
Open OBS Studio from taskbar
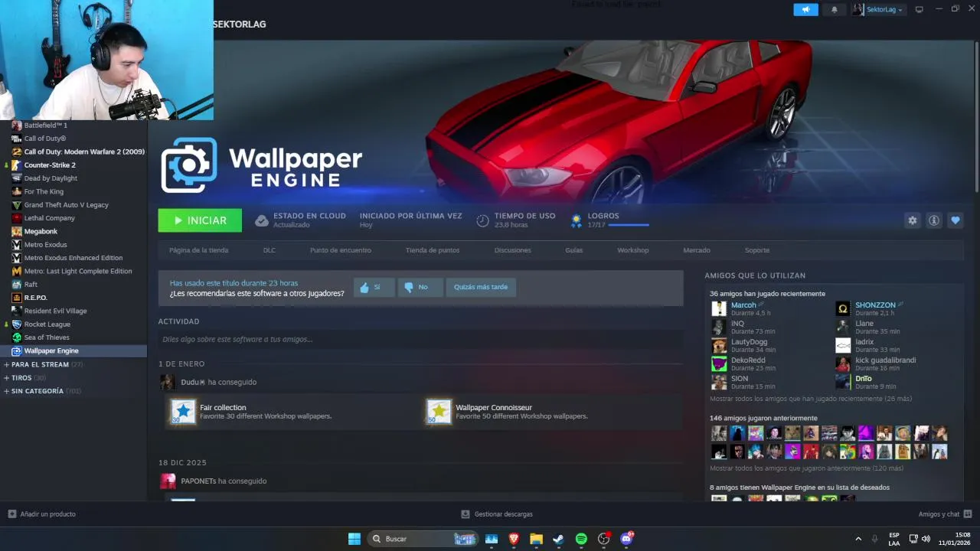coord(603,539)
